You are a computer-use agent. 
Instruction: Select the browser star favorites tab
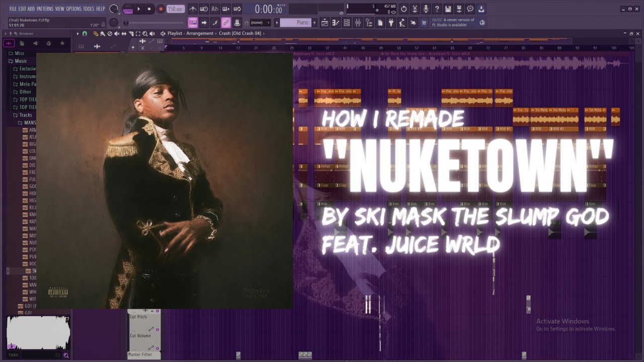click(x=62, y=43)
